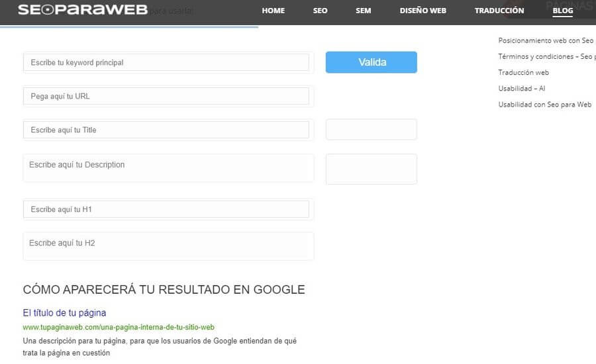596x364 pixels.
Task: Navigate to the BLOG menu item
Action: click(x=562, y=11)
